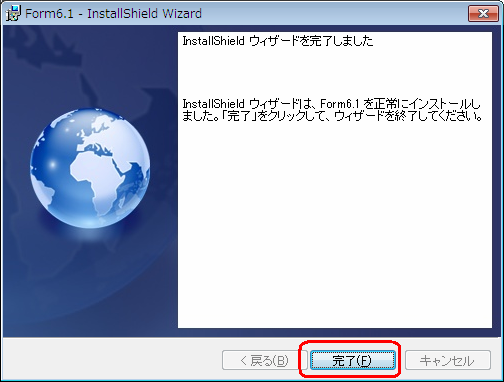504x382 pixels.
Task: Click the 完了(F) finish button
Action: 353,360
